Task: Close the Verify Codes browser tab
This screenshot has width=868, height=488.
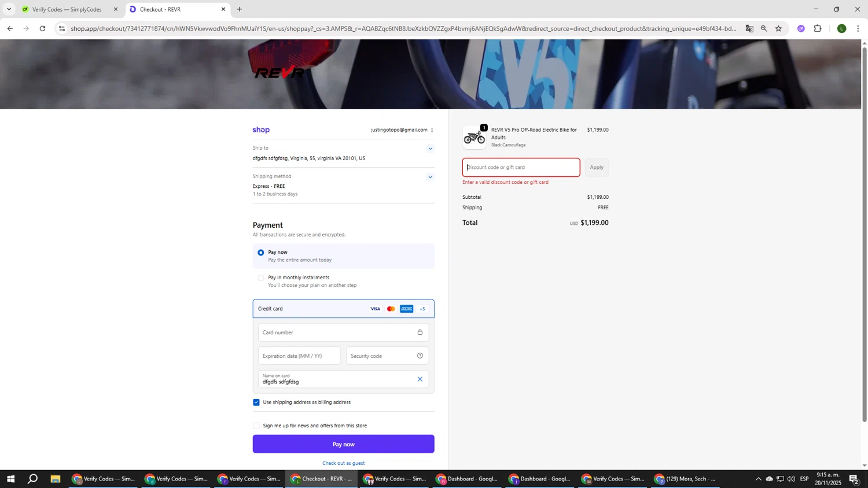Action: pyautogui.click(x=116, y=9)
